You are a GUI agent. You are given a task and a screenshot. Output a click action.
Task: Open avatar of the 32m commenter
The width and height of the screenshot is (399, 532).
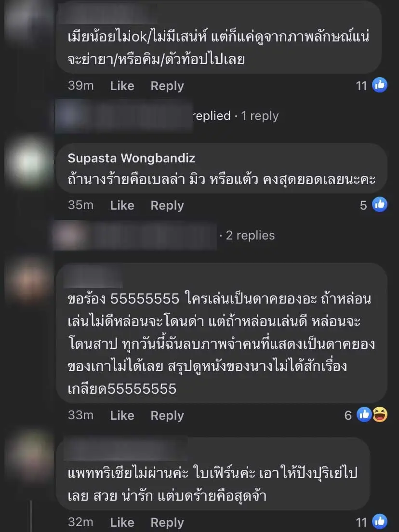pyautogui.click(x=29, y=455)
